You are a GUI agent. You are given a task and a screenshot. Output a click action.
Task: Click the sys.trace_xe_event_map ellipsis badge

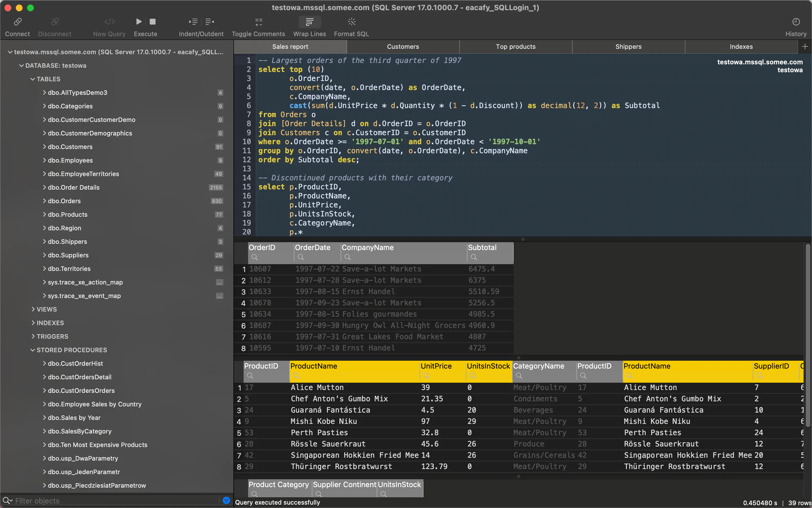(x=219, y=296)
